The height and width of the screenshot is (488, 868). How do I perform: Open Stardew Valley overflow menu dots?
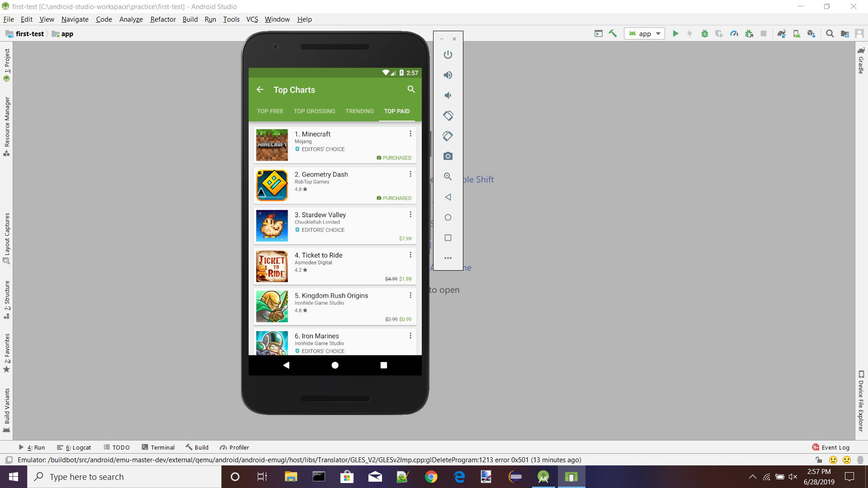pos(410,214)
